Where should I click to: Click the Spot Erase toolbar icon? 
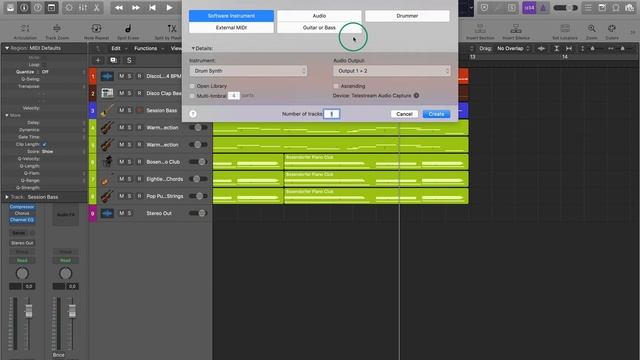(128, 29)
